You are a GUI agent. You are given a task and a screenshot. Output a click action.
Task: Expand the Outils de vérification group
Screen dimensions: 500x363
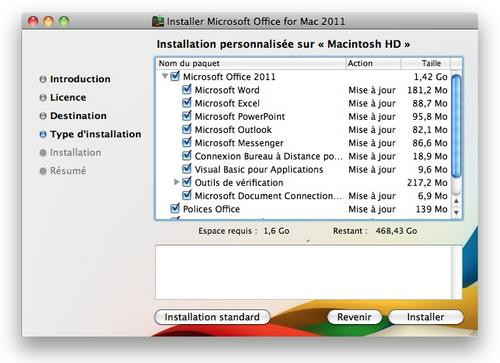(177, 182)
